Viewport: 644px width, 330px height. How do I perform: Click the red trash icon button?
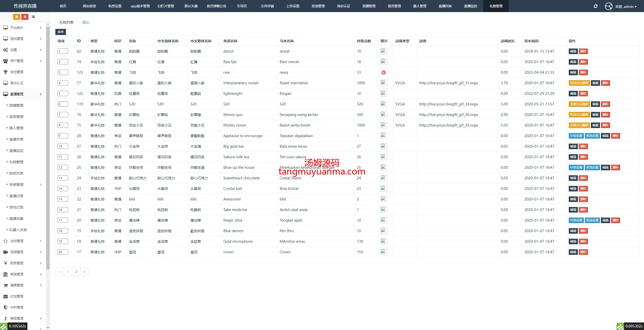(x=25, y=17)
